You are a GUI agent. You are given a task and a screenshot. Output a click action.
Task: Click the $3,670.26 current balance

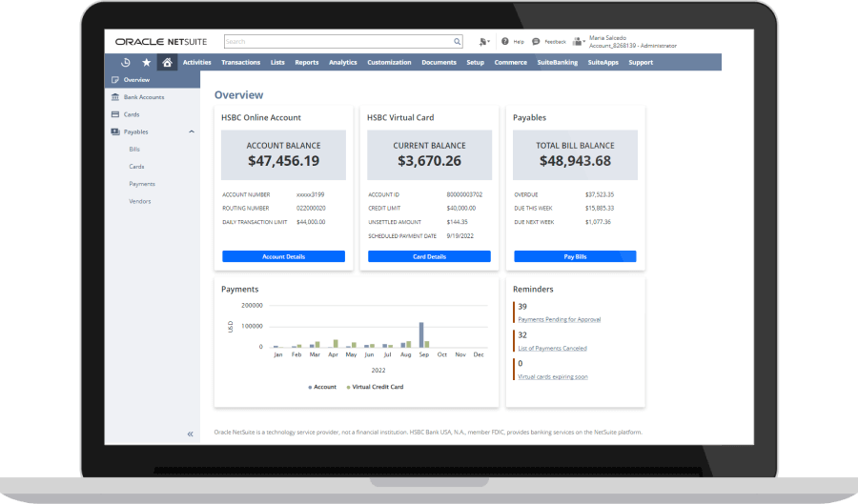pyautogui.click(x=430, y=161)
